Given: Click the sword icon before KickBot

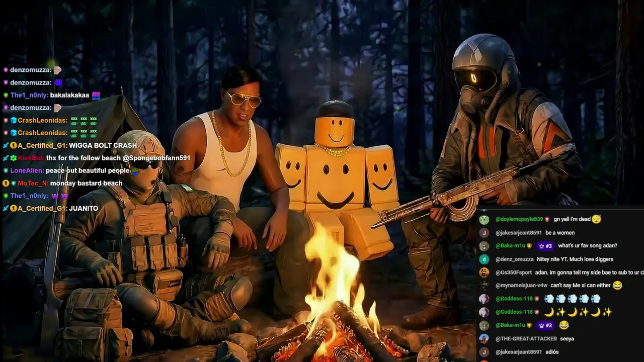Looking at the screenshot, I should (6, 158).
